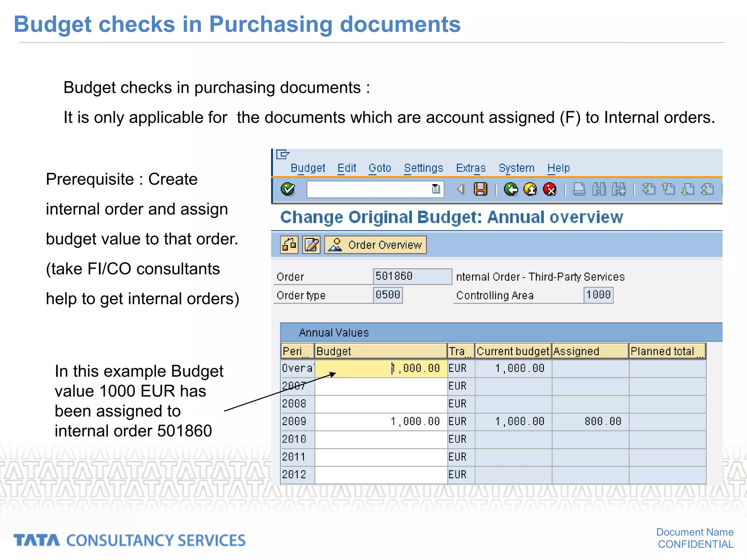This screenshot has height=560, width=747.
Task: Click the green Back arrow icon
Action: pos(511,189)
